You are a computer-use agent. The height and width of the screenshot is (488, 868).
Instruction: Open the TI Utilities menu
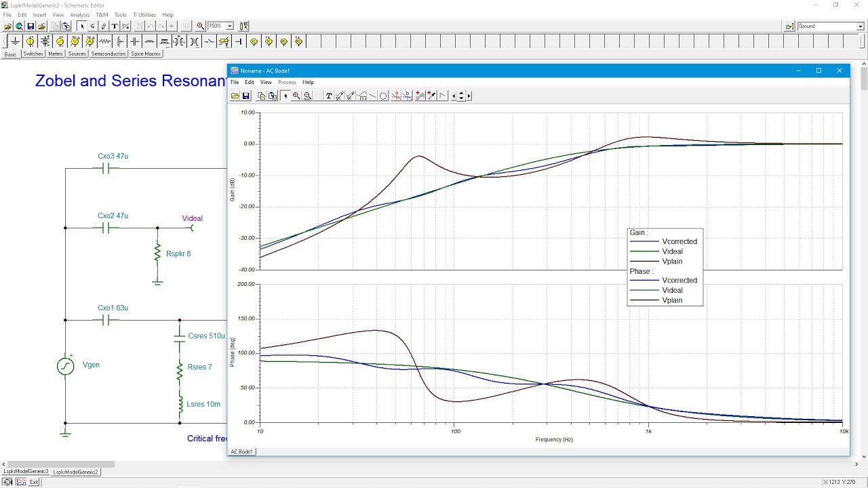pyautogui.click(x=144, y=15)
